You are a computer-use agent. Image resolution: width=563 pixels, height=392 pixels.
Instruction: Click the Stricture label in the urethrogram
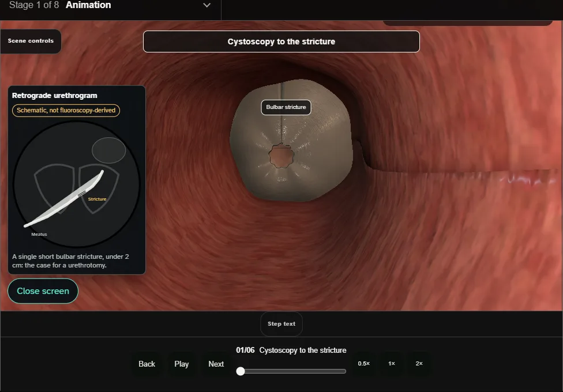tap(97, 199)
